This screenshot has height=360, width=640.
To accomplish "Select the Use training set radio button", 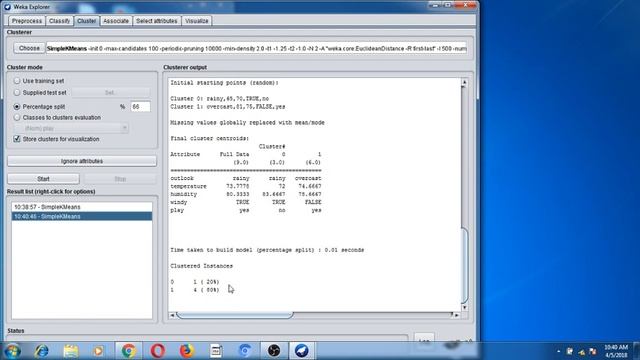I will pos(17,81).
